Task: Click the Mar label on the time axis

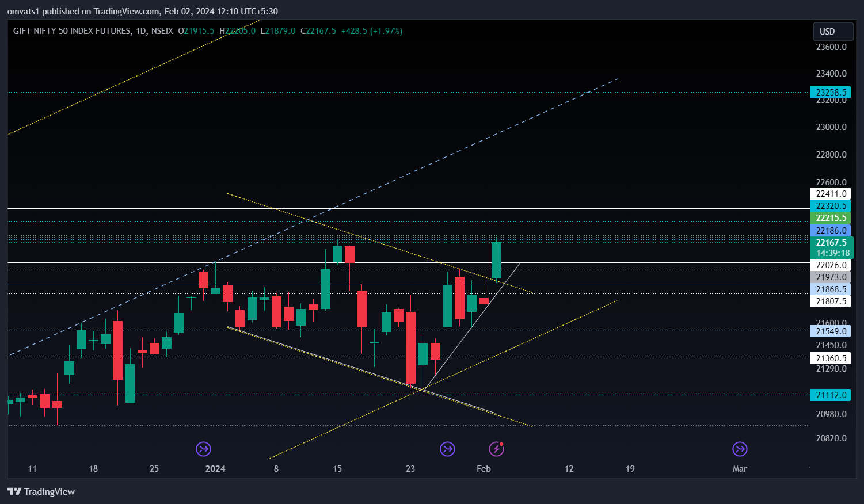Action: [x=740, y=469]
